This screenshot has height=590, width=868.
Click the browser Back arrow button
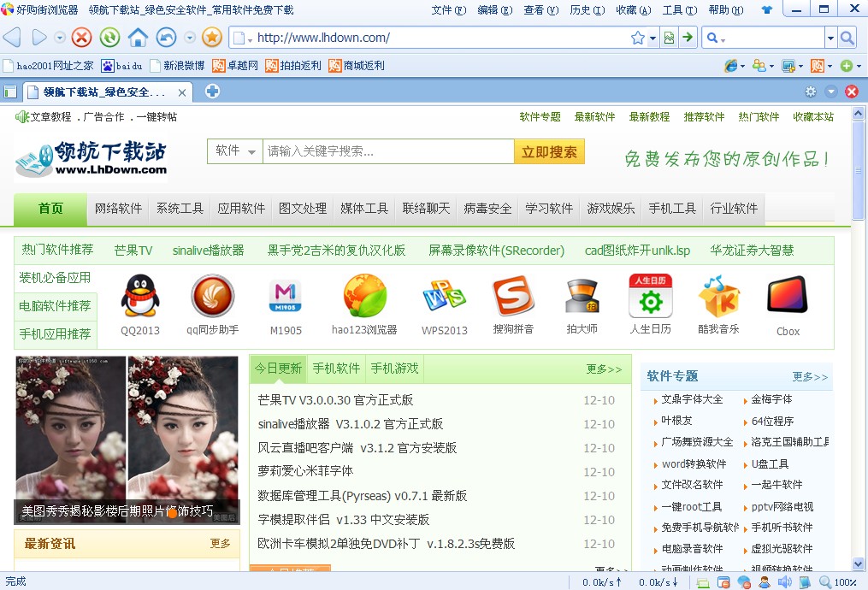click(x=12, y=38)
